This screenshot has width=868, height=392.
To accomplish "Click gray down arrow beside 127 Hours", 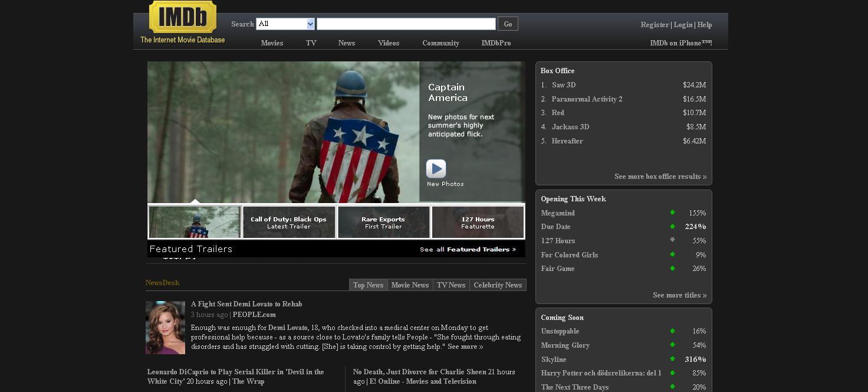I will pos(672,240).
